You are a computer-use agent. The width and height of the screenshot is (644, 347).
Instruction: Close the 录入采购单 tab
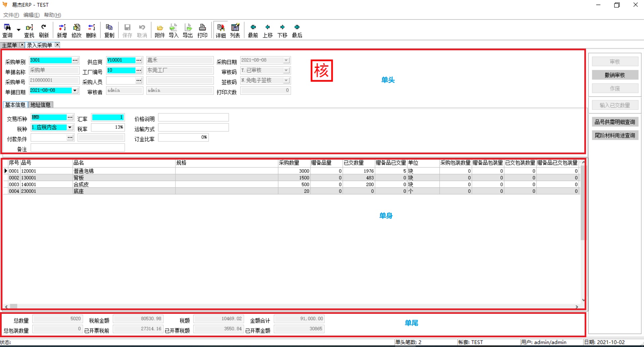point(57,45)
